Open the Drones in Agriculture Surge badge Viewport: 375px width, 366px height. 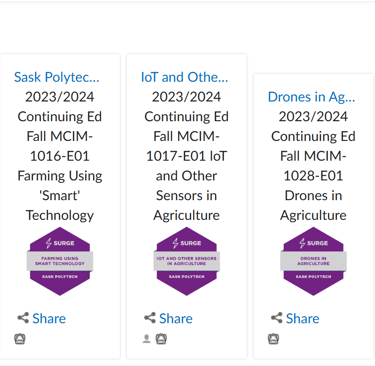pyautogui.click(x=313, y=261)
